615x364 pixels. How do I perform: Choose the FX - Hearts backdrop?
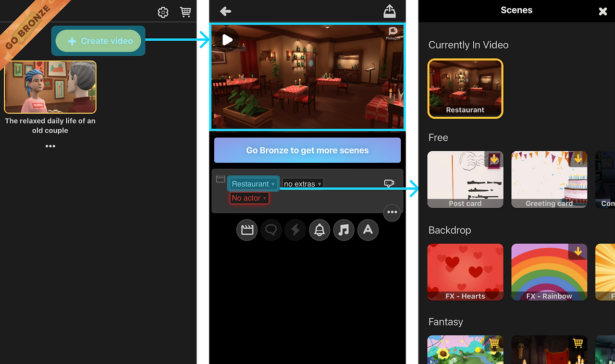465,272
